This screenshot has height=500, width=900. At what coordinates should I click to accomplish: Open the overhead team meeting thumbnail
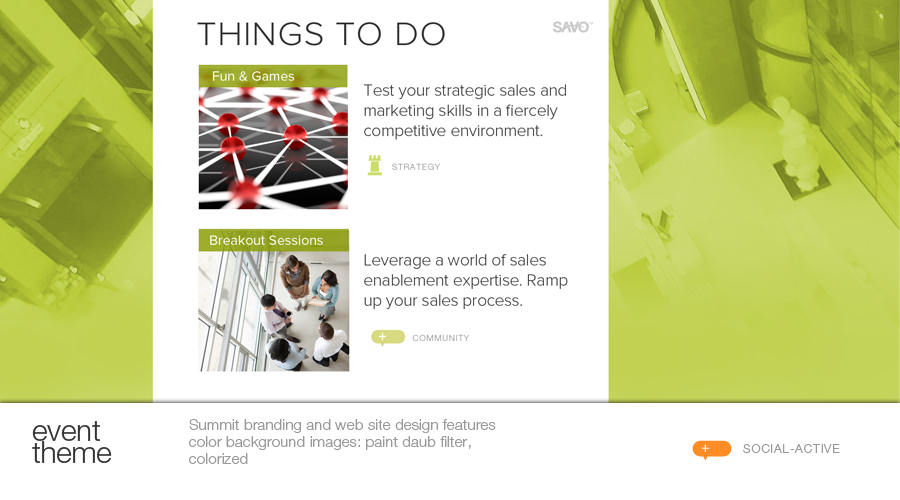(273, 311)
